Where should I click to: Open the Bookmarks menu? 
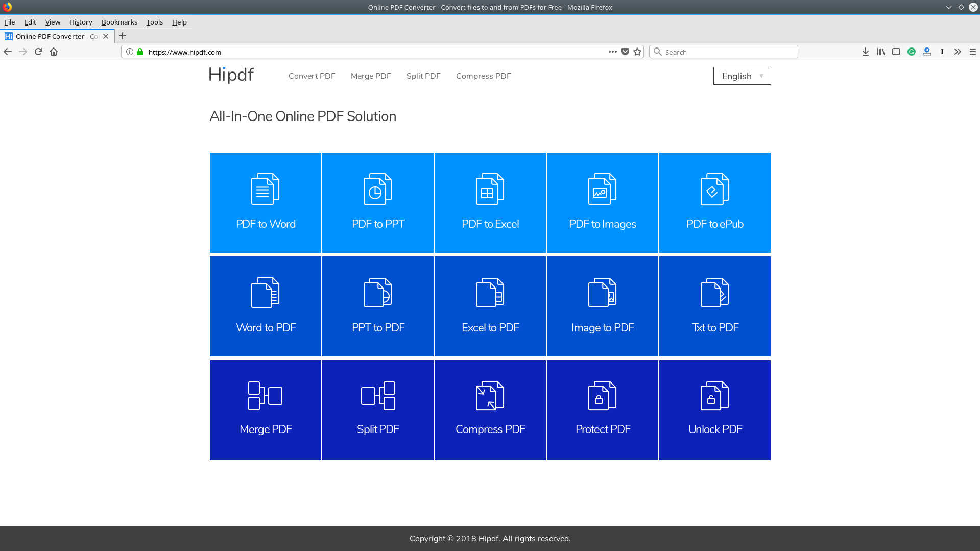tap(119, 22)
